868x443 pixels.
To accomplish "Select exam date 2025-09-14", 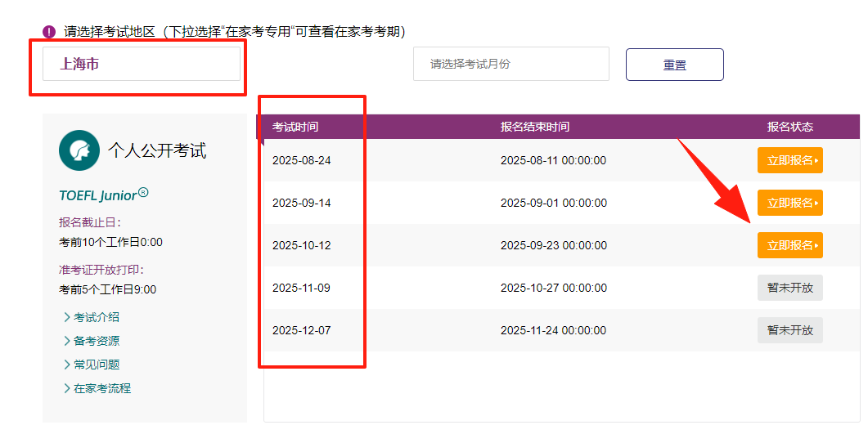I will [x=302, y=203].
